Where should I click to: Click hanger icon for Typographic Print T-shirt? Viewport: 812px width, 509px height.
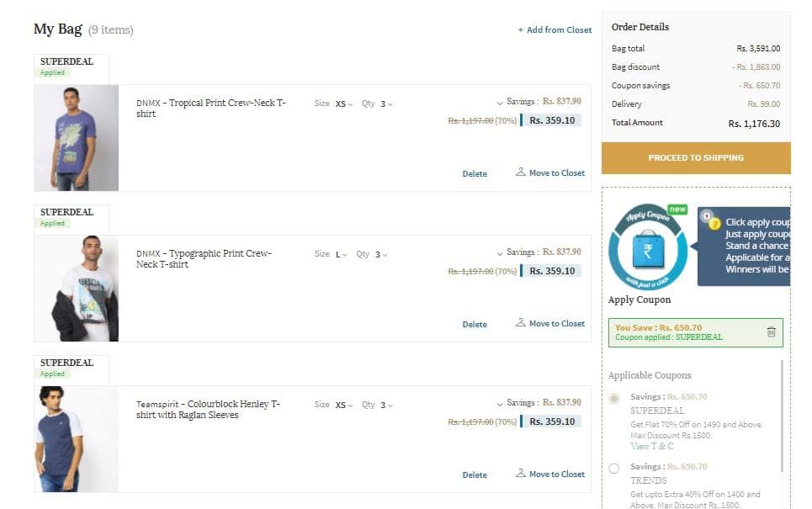click(x=521, y=322)
